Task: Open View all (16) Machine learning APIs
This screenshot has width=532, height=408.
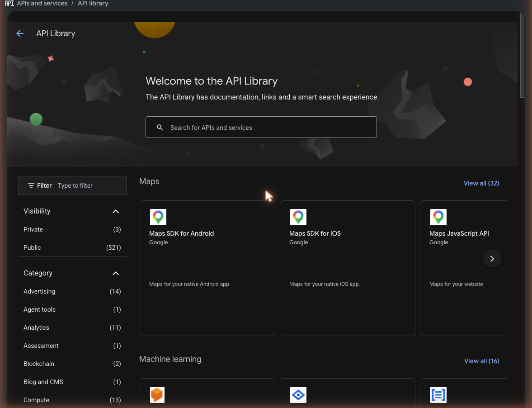Action: 481,361
